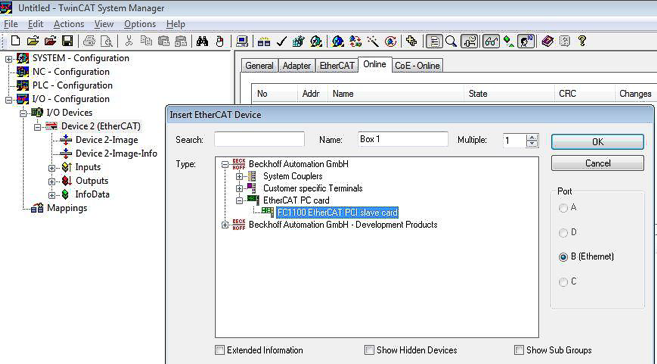Screen dimensions: 657x364
Task: Click the Copy toolbar icon
Action: pyautogui.click(x=146, y=41)
